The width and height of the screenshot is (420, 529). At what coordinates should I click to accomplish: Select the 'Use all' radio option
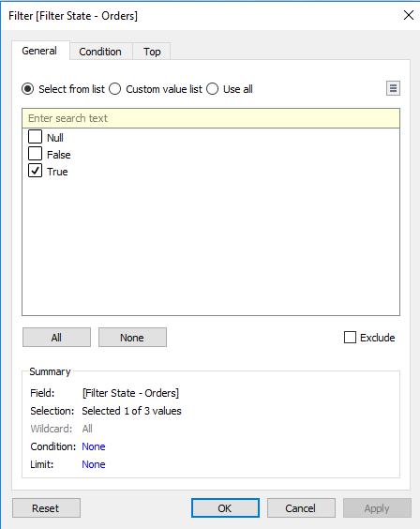click(x=213, y=89)
